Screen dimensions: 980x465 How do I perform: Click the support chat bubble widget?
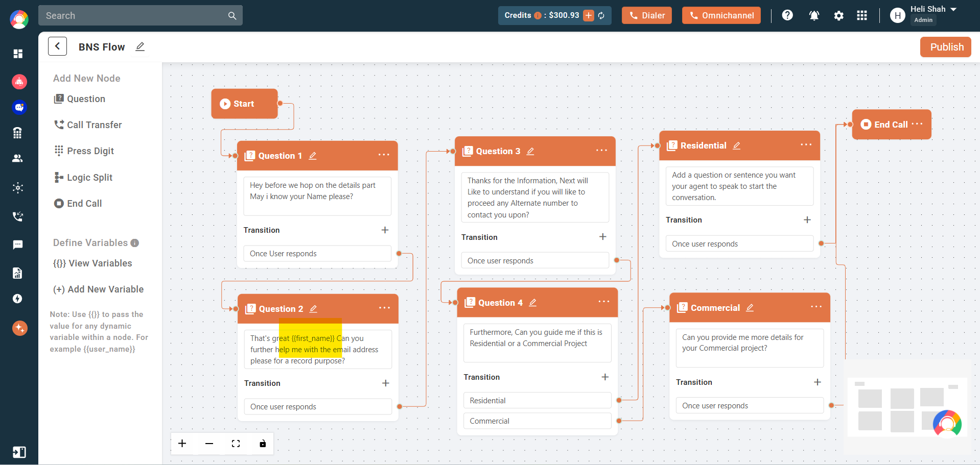tap(947, 424)
